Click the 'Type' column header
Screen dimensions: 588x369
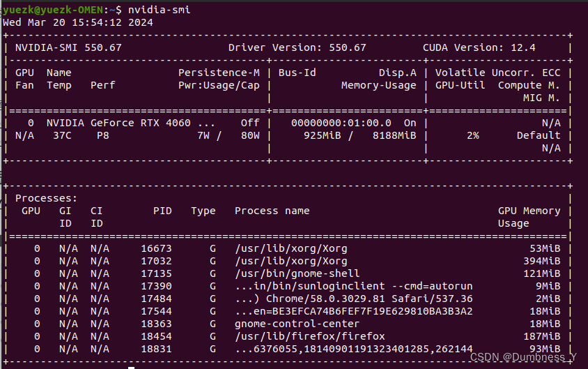point(203,211)
